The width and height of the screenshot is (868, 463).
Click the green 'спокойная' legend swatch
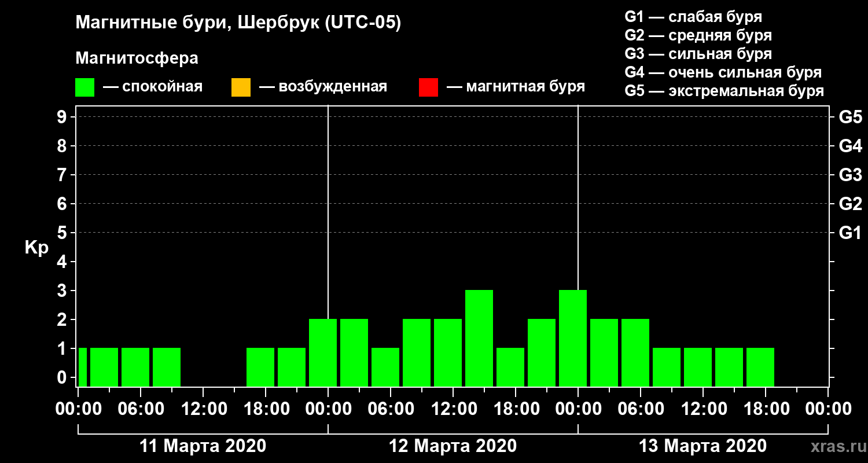84,87
